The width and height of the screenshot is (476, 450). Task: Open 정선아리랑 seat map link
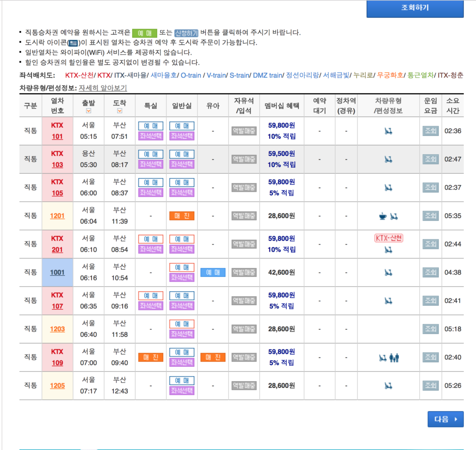(x=302, y=75)
